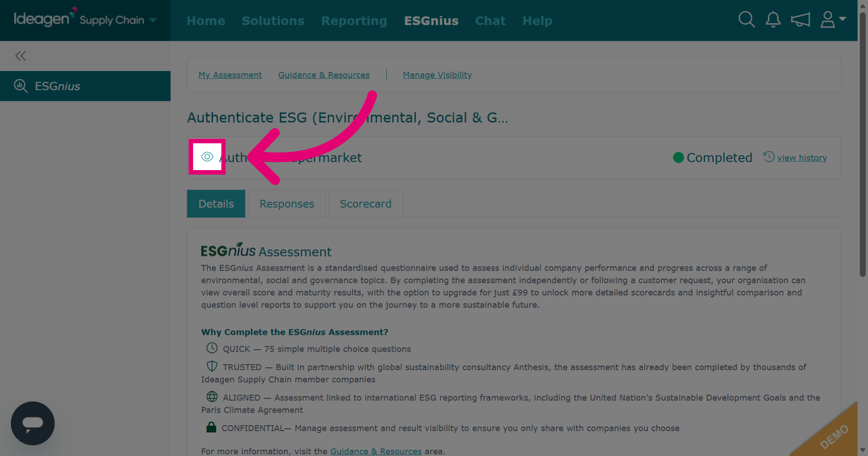Toggle the visibility eye icon
The image size is (868, 456).
pyautogui.click(x=207, y=157)
